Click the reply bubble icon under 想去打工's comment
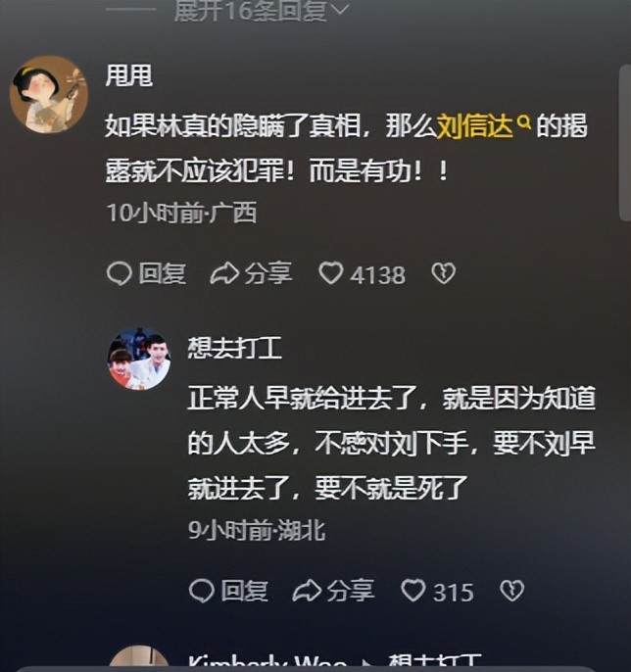 (x=201, y=591)
